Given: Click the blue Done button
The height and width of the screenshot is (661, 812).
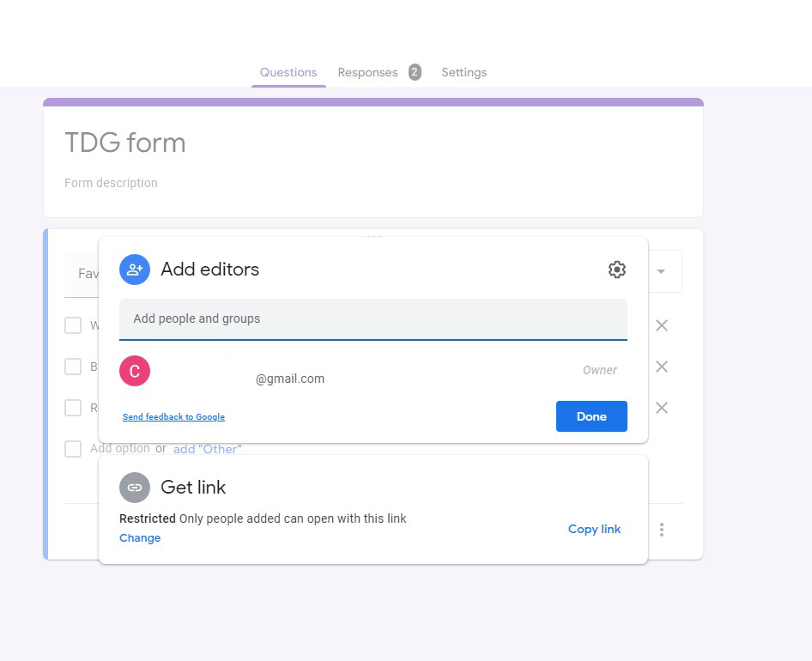Looking at the screenshot, I should click(591, 416).
